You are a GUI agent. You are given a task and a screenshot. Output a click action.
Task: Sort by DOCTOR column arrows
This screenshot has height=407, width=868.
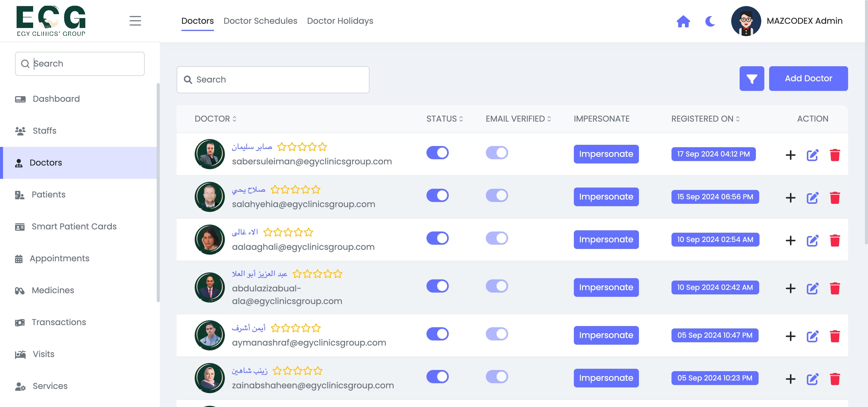point(234,119)
